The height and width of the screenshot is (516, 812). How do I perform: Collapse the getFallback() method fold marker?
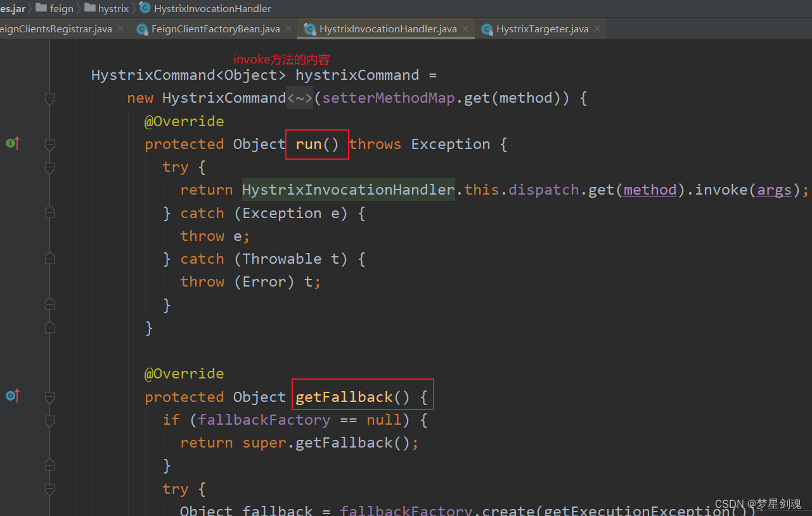point(50,397)
